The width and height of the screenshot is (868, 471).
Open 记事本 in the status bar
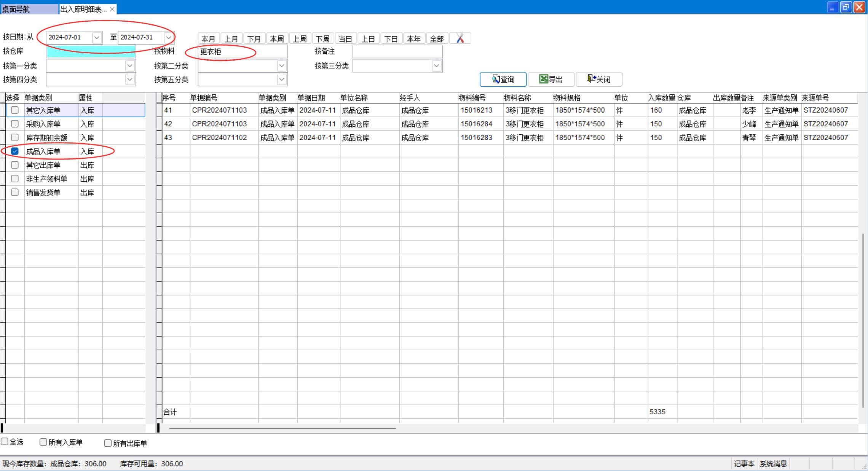click(x=744, y=463)
